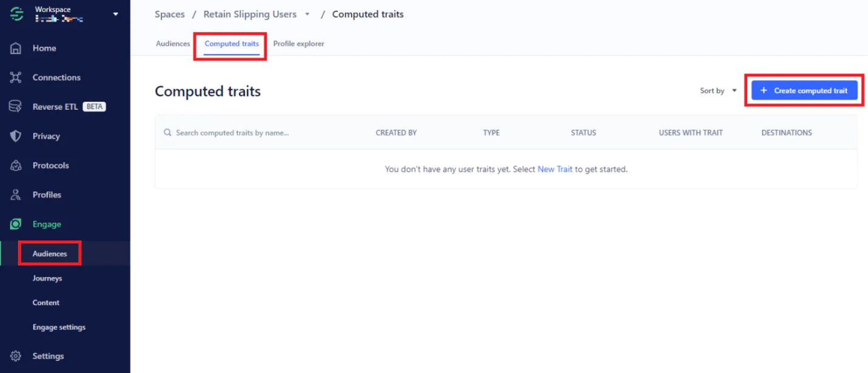Follow the New Trait link

(554, 169)
